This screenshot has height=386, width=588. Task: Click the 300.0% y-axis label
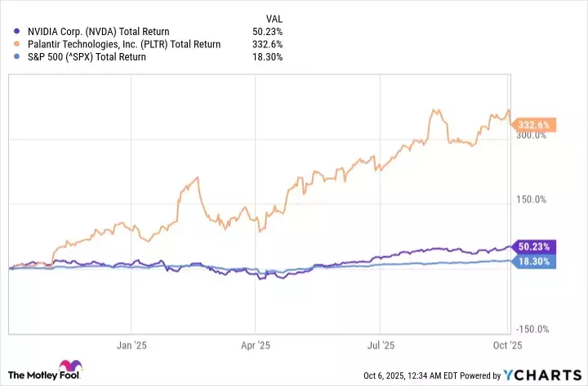[531, 135]
